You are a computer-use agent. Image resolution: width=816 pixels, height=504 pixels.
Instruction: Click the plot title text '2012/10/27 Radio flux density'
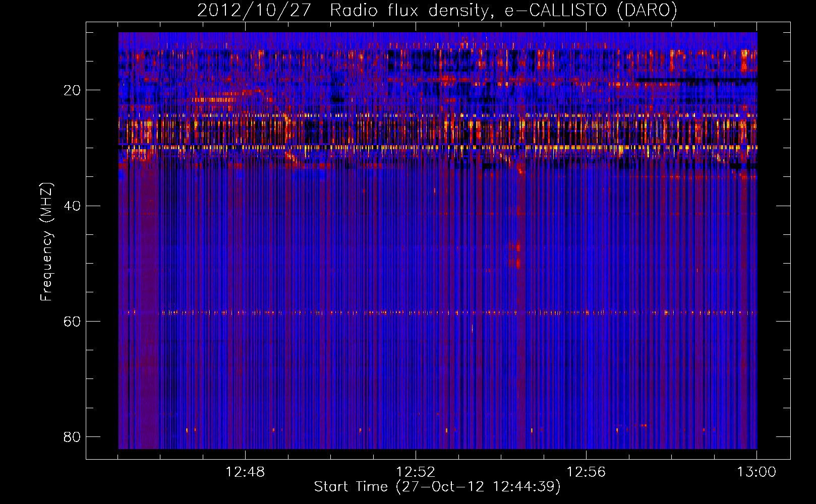pos(343,11)
